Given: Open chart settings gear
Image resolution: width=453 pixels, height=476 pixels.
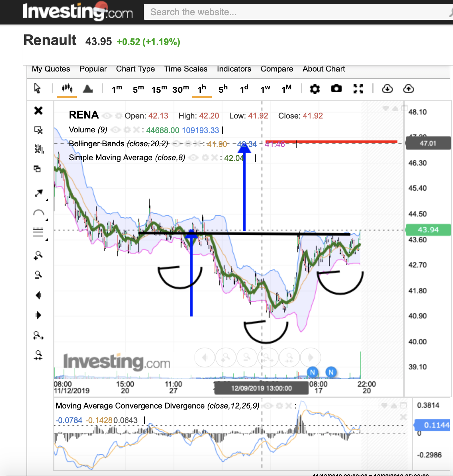Looking at the screenshot, I should pyautogui.click(x=315, y=89).
